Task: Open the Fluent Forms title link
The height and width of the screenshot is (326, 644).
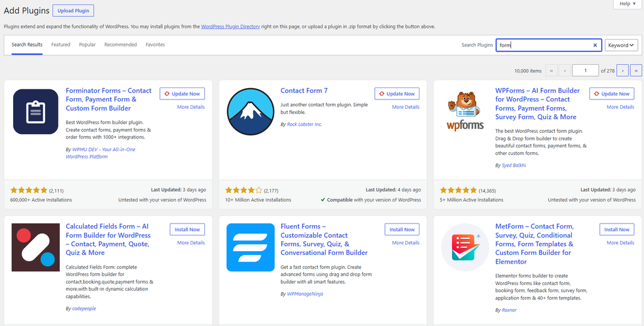Action: pos(324,239)
